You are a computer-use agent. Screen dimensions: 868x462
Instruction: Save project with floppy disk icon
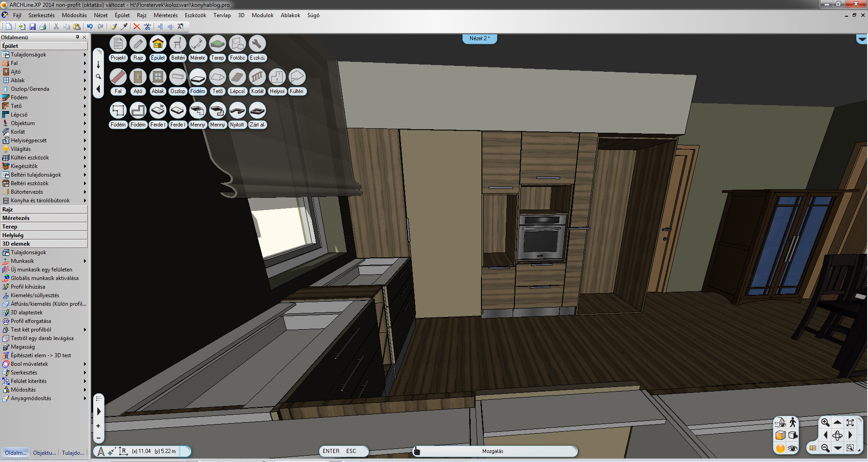coord(33,27)
